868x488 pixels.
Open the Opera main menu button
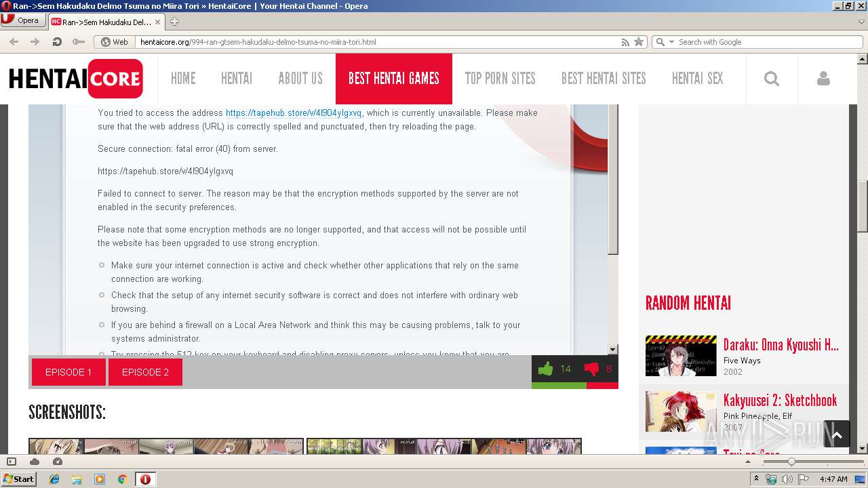23,20
